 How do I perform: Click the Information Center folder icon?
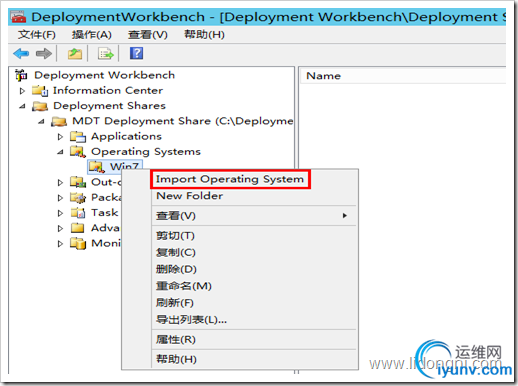tap(40, 91)
